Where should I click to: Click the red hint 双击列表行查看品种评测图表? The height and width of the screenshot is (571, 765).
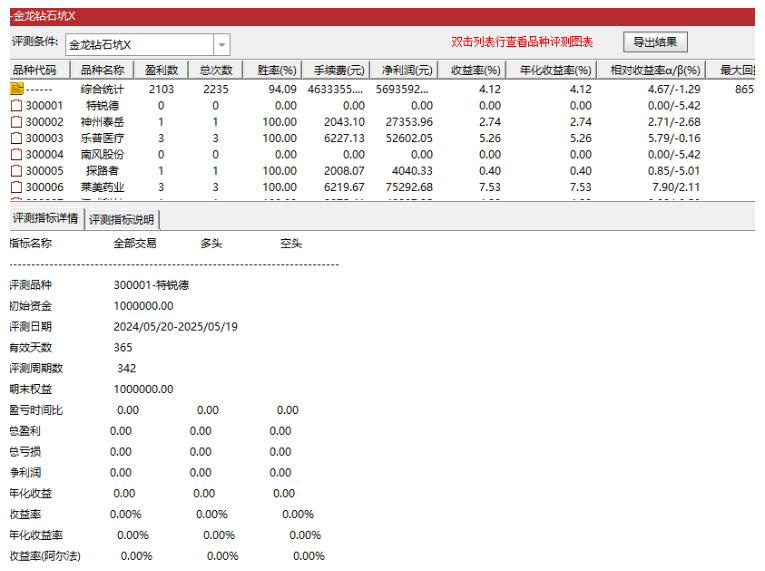tap(522, 42)
